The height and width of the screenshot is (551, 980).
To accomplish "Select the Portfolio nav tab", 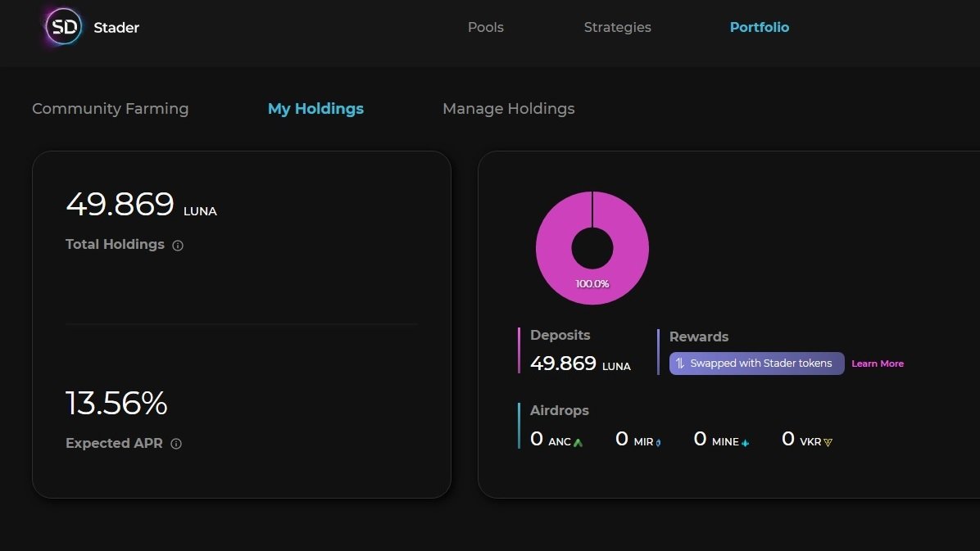I will (760, 28).
